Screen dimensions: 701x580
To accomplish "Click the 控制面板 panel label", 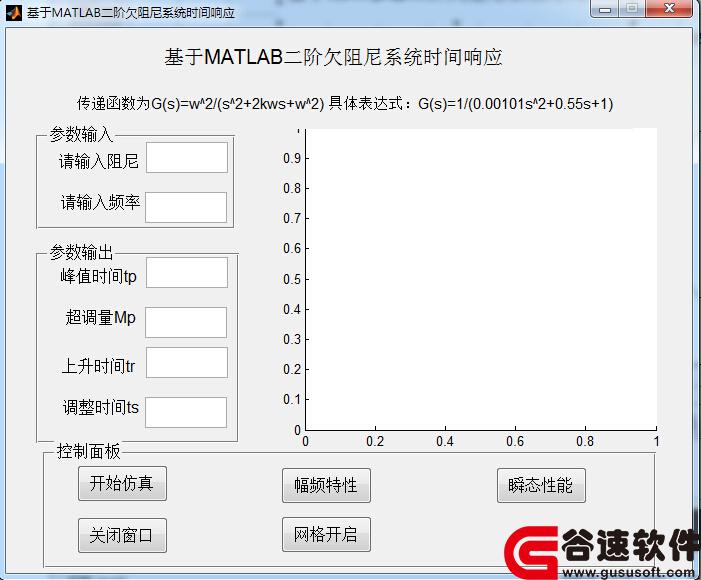I will (x=89, y=452).
